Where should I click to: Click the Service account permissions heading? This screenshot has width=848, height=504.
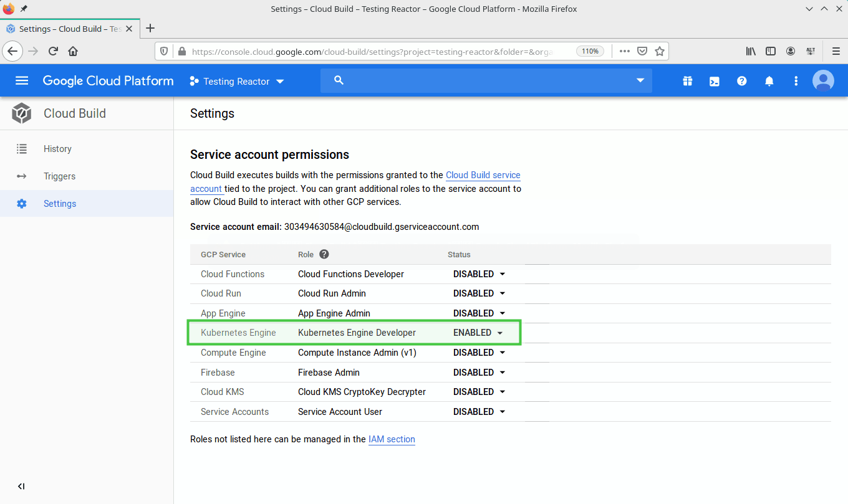pos(269,155)
